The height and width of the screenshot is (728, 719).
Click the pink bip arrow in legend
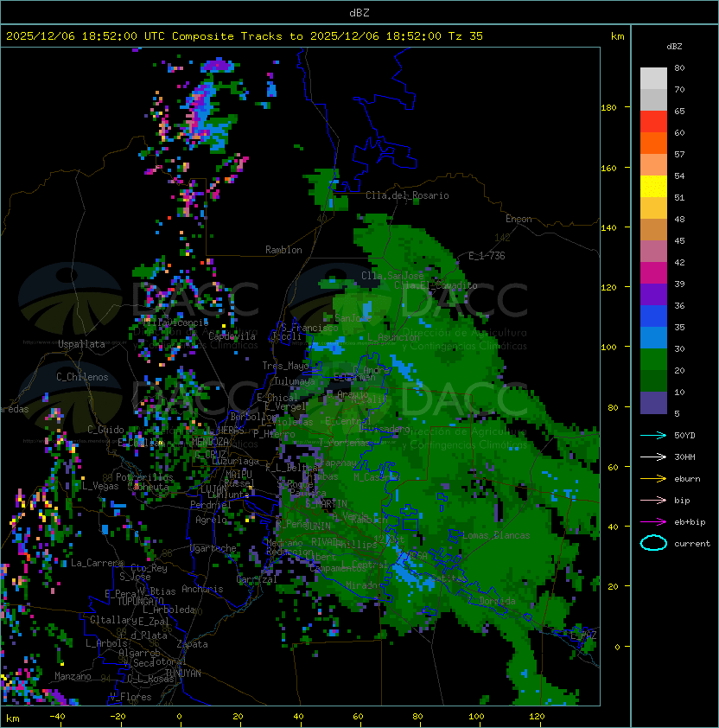[x=653, y=500]
